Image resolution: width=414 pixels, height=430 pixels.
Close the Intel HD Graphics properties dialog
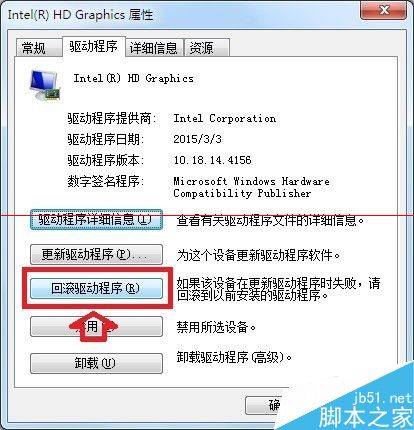point(383,11)
